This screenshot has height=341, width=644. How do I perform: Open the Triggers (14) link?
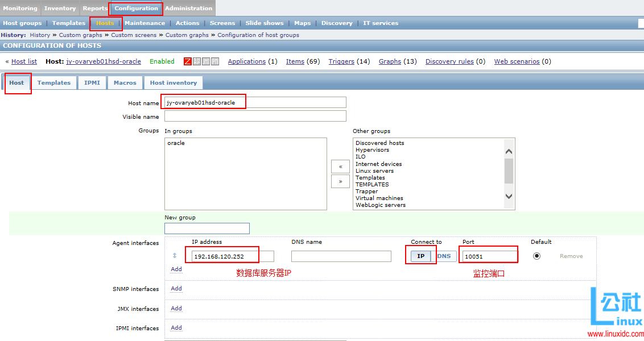(340, 61)
